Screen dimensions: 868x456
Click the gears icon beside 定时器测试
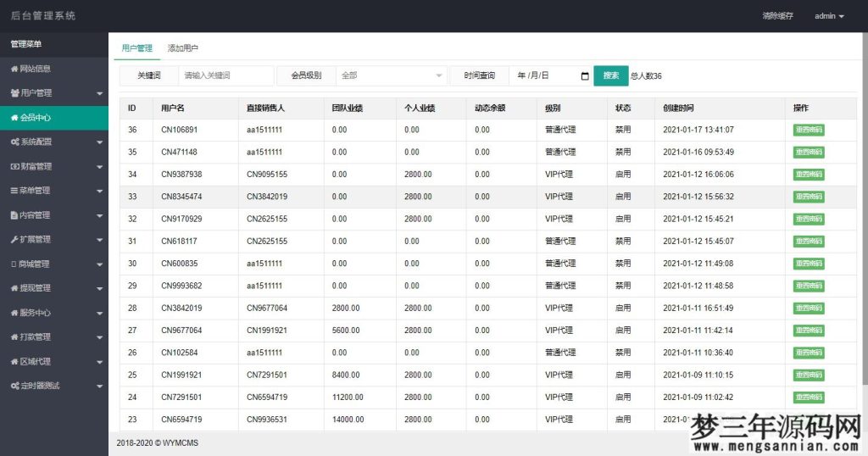tap(15, 386)
